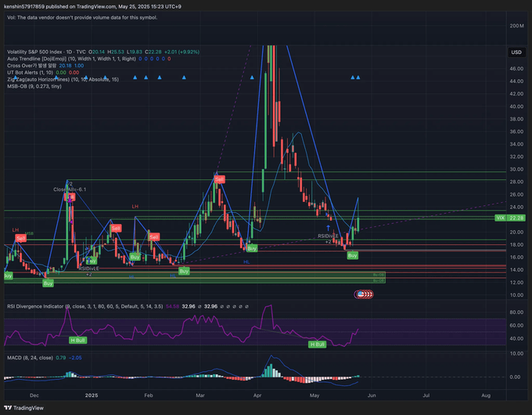Click the Vol data vendor notice text

82,17
